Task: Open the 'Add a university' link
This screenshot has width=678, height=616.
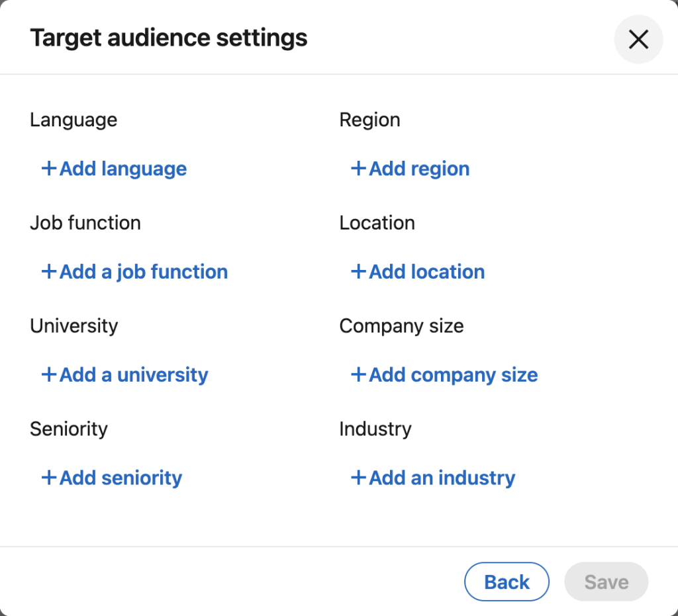Action: point(134,375)
